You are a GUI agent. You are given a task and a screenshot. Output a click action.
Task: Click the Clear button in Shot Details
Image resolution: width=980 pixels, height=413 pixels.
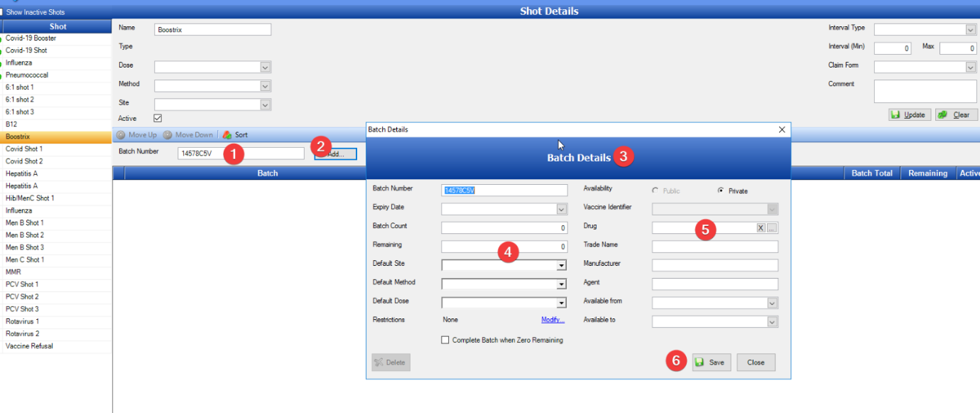(956, 115)
